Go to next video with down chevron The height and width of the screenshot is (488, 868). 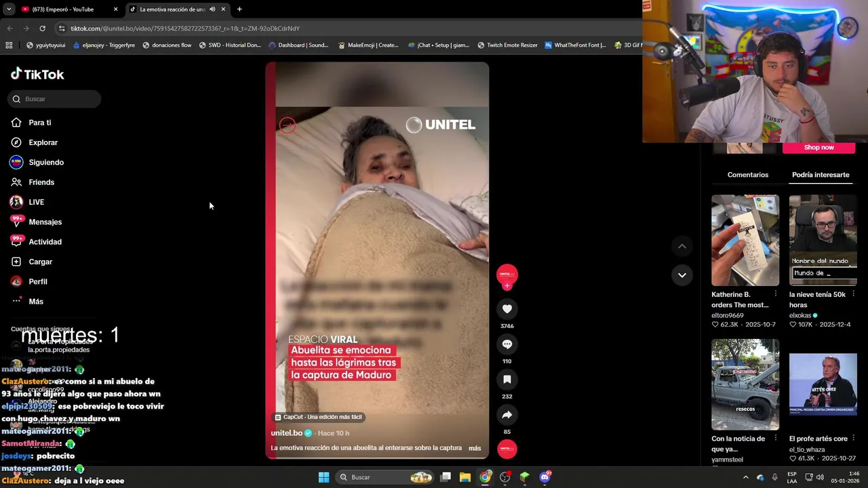click(x=682, y=275)
